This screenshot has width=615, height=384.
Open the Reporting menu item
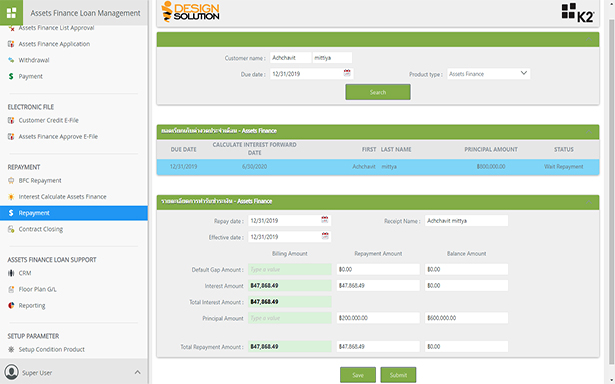tap(32, 305)
